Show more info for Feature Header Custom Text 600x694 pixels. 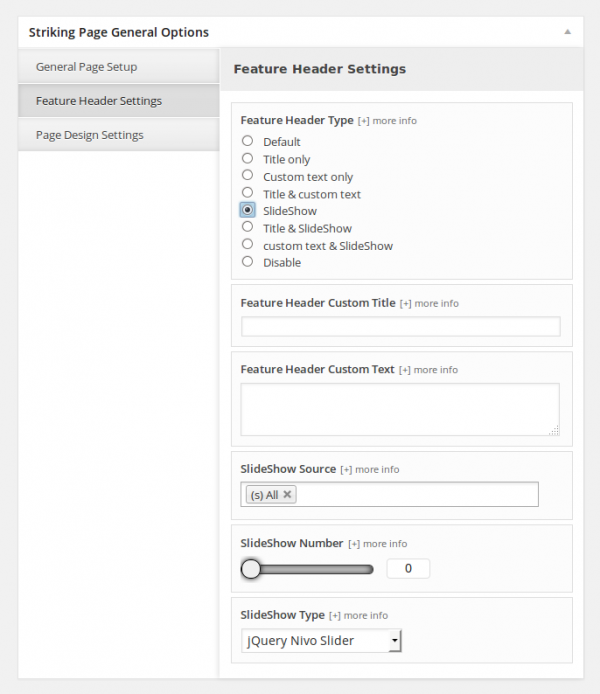(428, 370)
